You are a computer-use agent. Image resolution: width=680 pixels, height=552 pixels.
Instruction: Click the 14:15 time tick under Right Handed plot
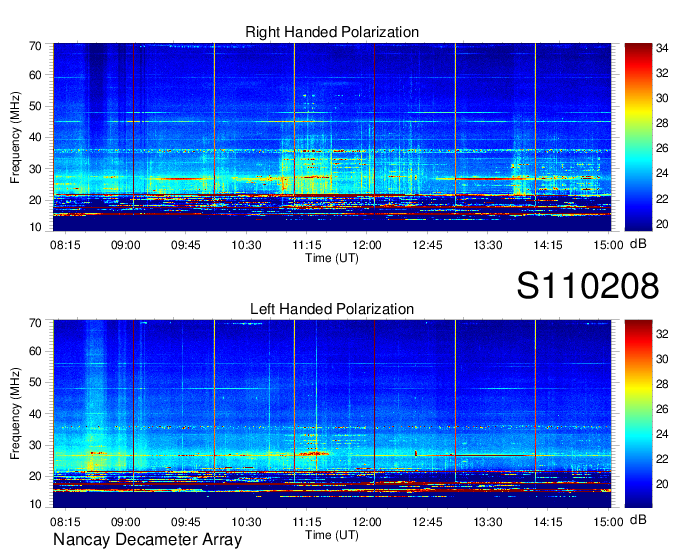[x=548, y=245]
